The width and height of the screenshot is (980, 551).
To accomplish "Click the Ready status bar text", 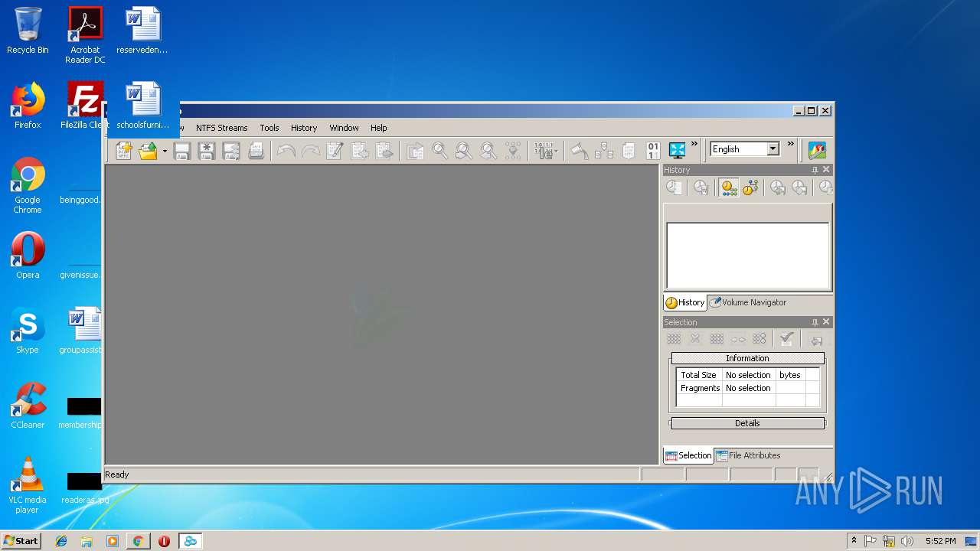I will tap(117, 474).
